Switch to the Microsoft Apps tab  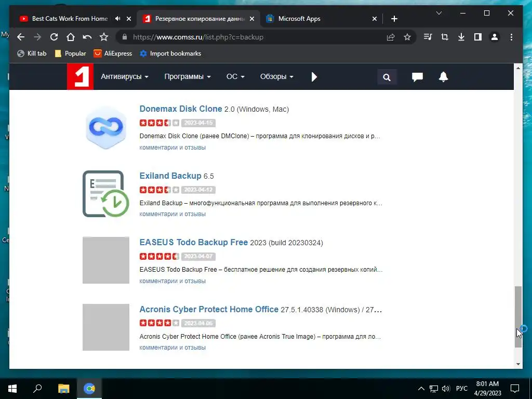[299, 19]
